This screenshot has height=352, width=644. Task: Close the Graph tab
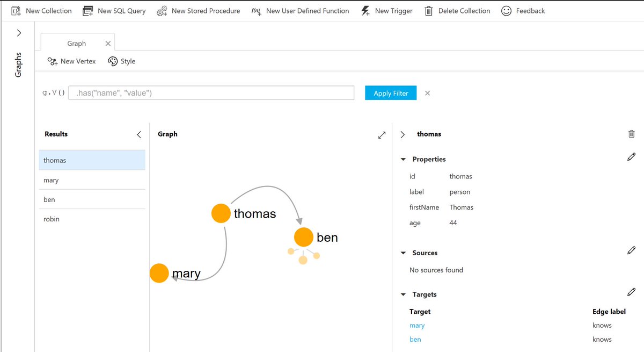tap(108, 44)
